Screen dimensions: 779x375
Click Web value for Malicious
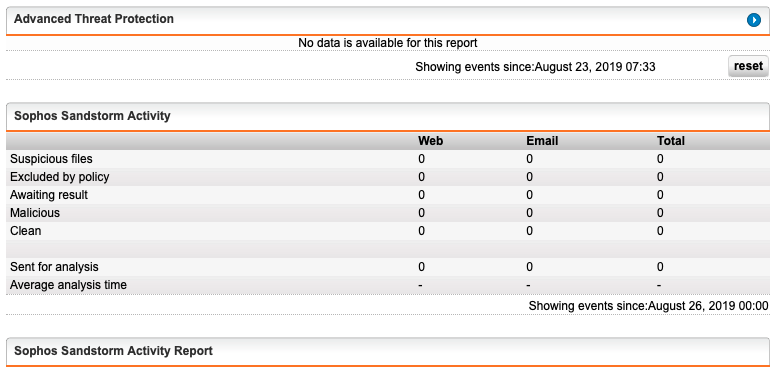click(x=421, y=213)
